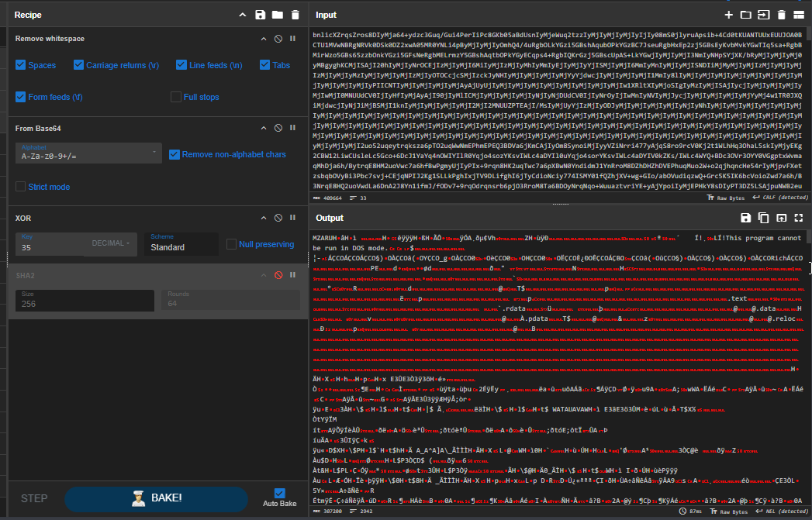Save output to file

[745, 219]
